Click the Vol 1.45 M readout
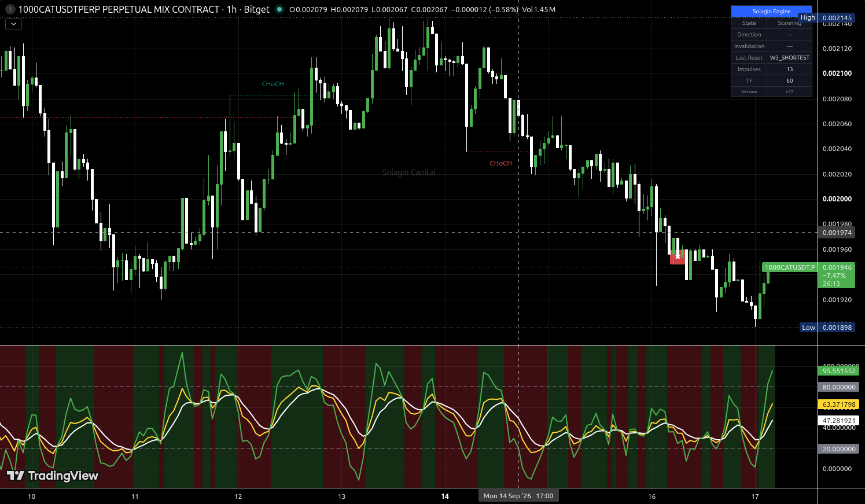The width and height of the screenshot is (865, 504). pos(539,10)
